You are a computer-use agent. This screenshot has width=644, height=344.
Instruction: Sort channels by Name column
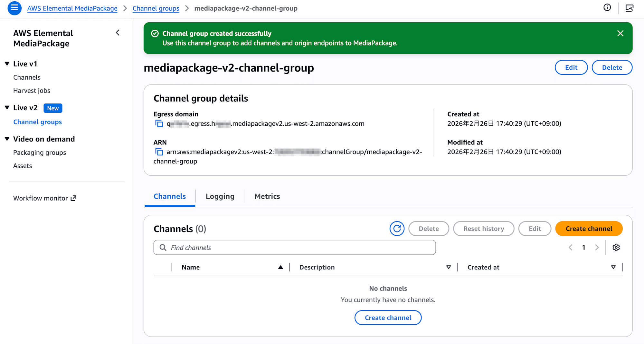(280, 267)
